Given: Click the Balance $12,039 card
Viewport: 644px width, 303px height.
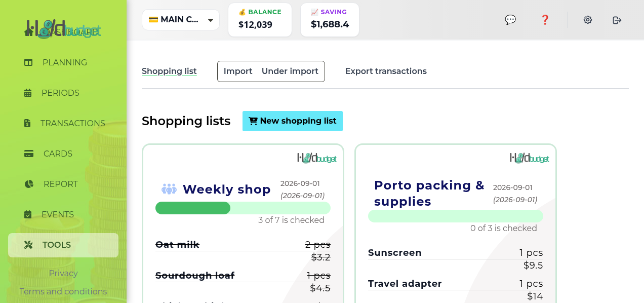Looking at the screenshot, I should pyautogui.click(x=260, y=20).
